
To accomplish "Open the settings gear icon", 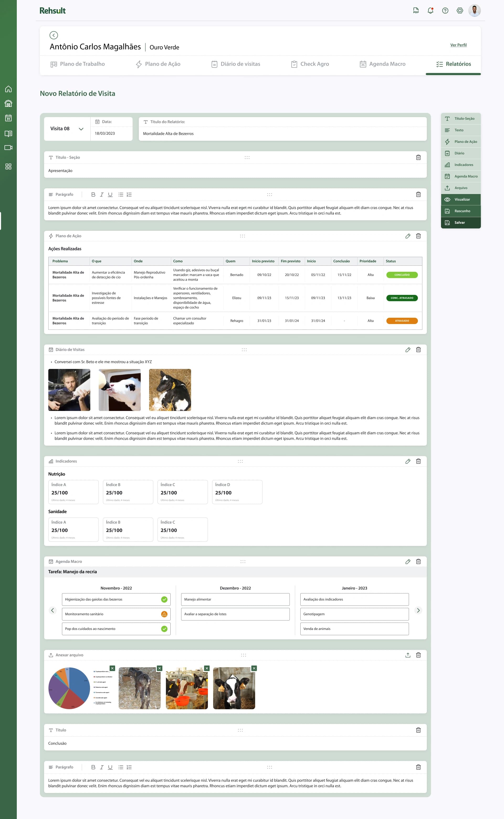I will (460, 11).
